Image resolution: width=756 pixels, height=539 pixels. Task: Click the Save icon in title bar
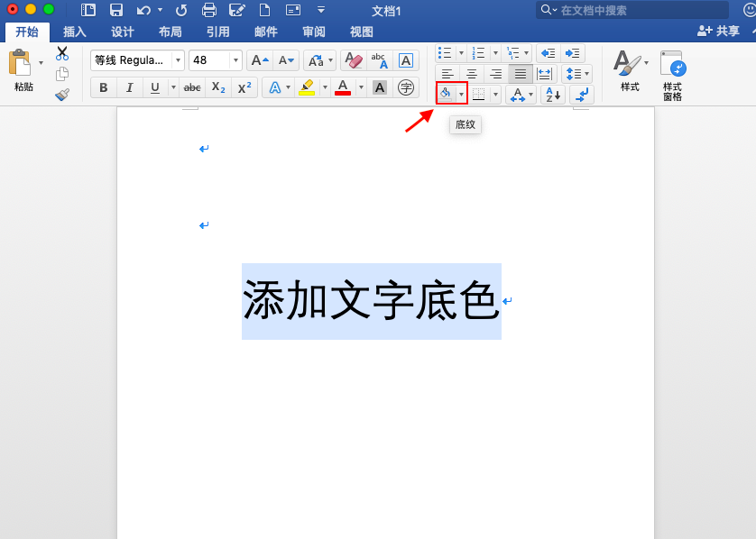coord(115,10)
